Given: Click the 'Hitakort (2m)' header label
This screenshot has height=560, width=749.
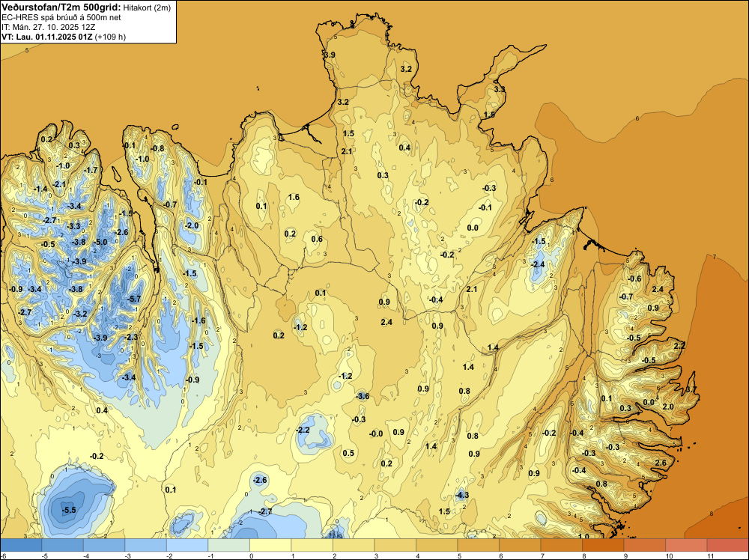Looking at the screenshot, I should pyautogui.click(x=147, y=7).
